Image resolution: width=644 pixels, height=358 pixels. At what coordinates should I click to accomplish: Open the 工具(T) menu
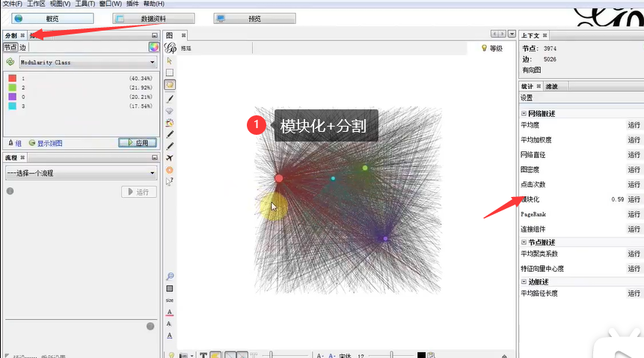point(85,4)
